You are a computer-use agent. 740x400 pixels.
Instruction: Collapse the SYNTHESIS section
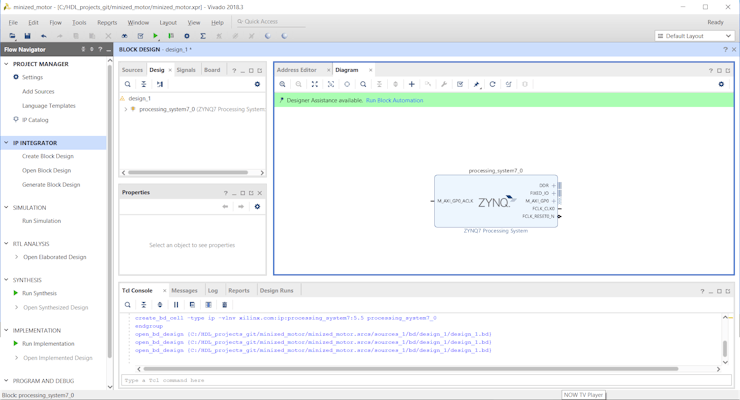pos(6,280)
